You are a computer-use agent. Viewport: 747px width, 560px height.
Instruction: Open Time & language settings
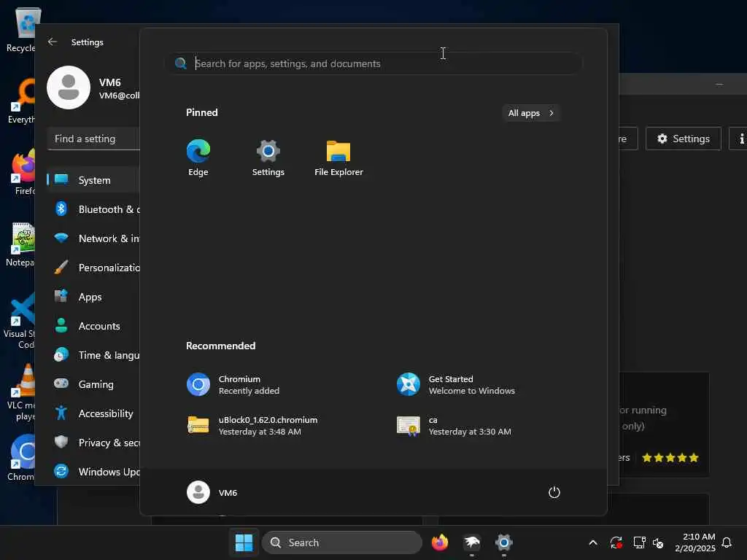(94, 355)
